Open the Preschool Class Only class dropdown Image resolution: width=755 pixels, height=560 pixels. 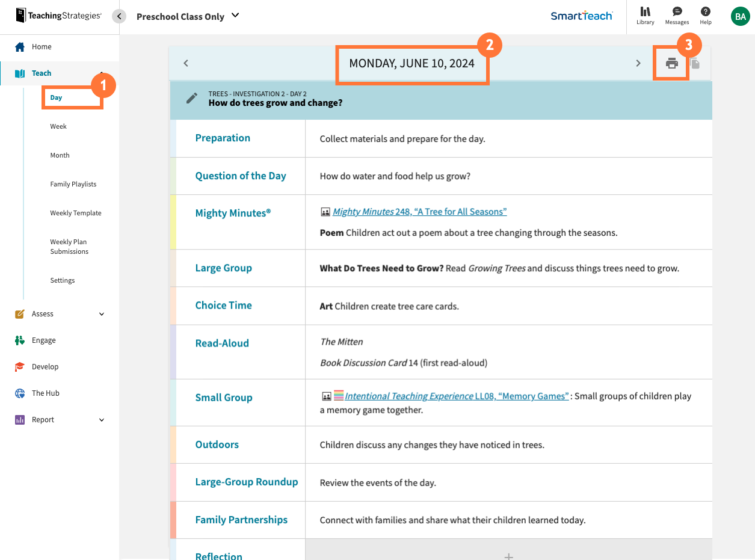coord(187,16)
